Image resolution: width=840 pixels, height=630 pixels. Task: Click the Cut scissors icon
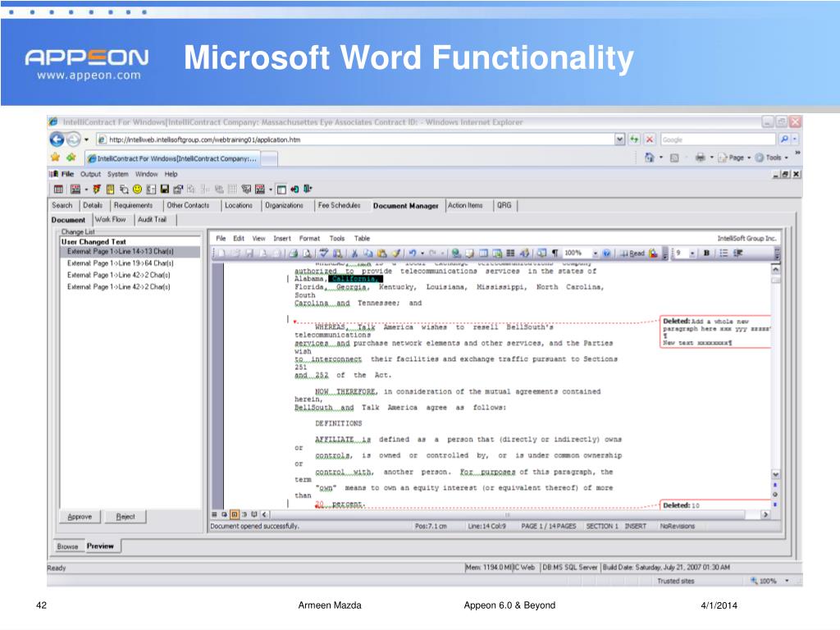[x=354, y=253]
